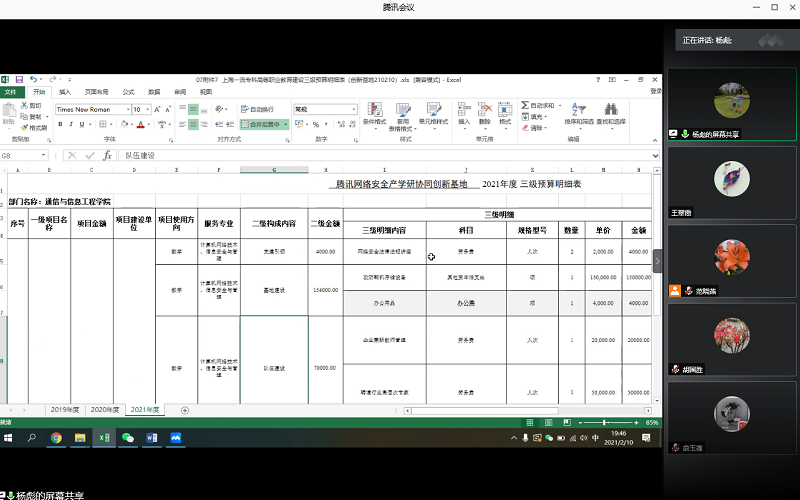Expand the font size dropdown
The image size is (800, 500).
pos(150,109)
